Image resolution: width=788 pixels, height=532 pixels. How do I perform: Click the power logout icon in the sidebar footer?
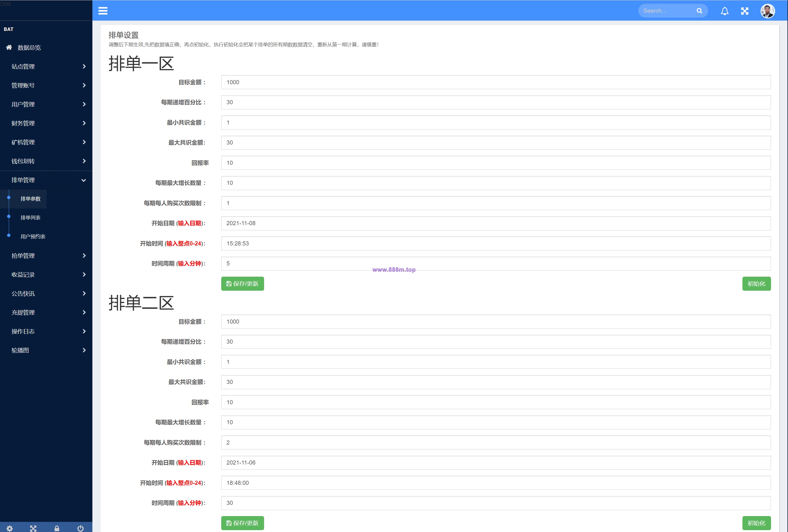80,528
